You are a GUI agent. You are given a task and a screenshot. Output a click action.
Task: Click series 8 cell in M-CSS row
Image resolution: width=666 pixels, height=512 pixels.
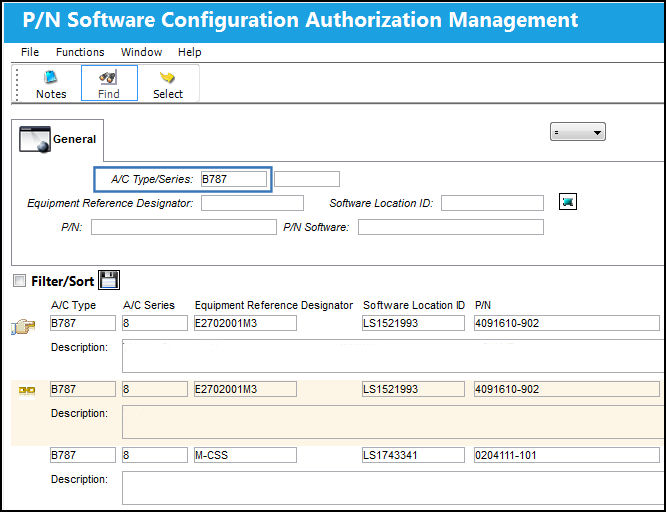pyautogui.click(x=155, y=455)
